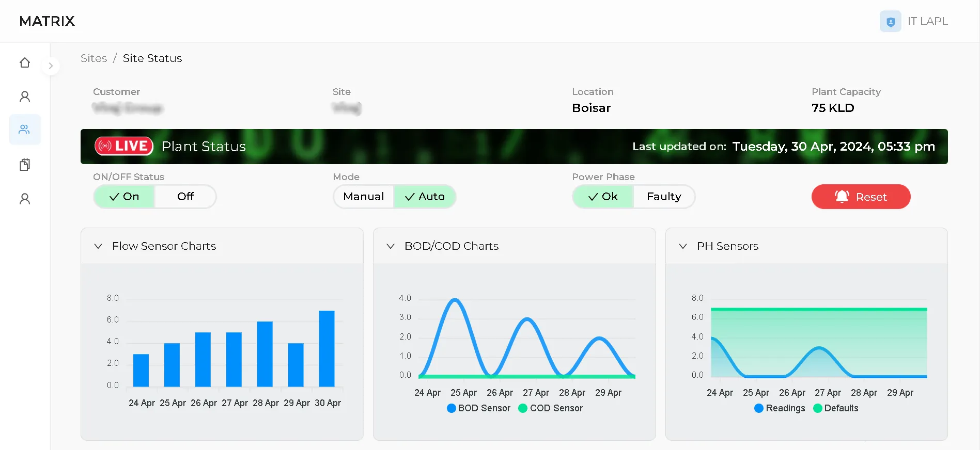Click the Boisar location value
The height and width of the screenshot is (450, 980).
(x=592, y=108)
